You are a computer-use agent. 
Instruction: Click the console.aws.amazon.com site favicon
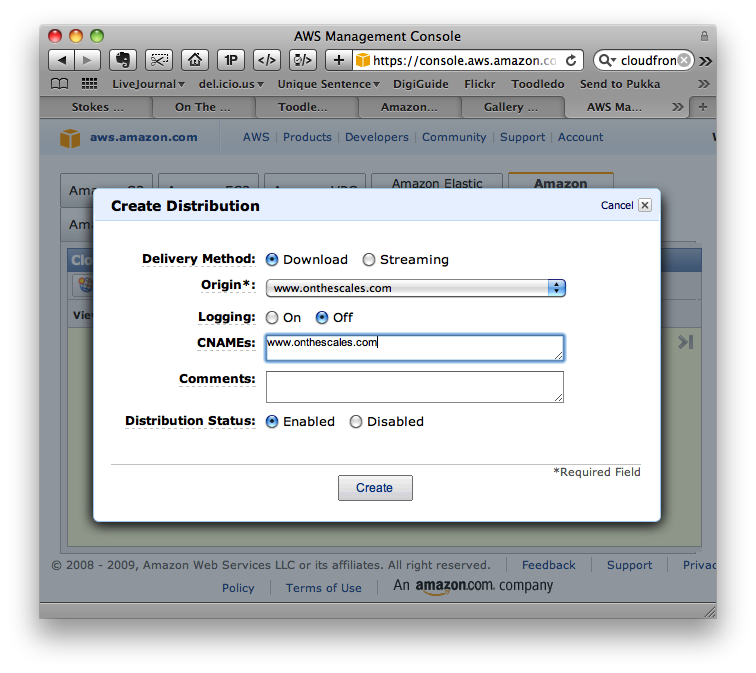[363, 60]
